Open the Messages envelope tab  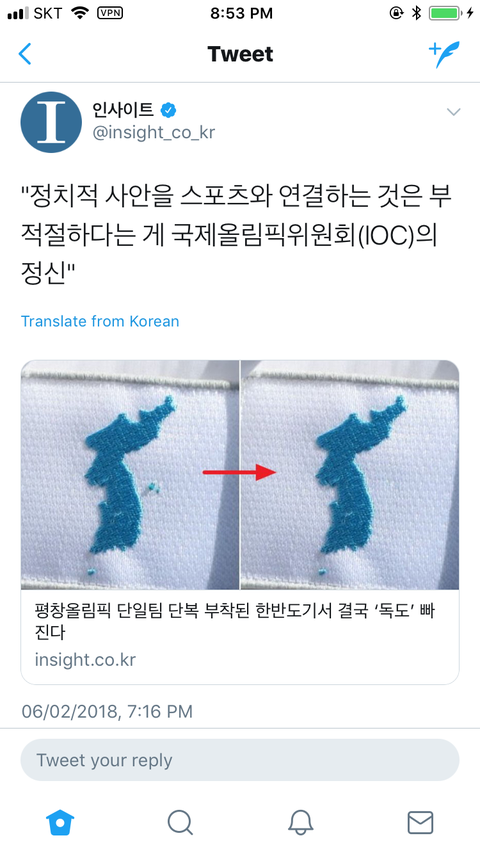click(x=421, y=822)
